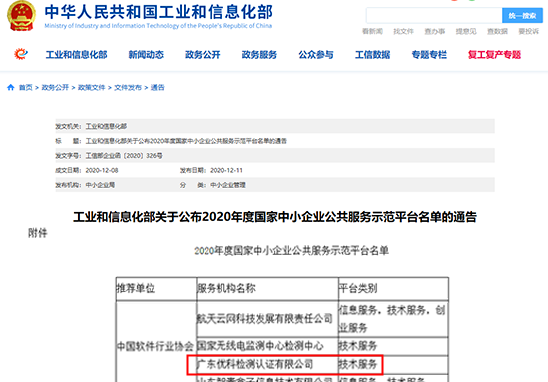Open the 要投诉 quick link
The height and width of the screenshot is (382, 548).
[x=528, y=31]
